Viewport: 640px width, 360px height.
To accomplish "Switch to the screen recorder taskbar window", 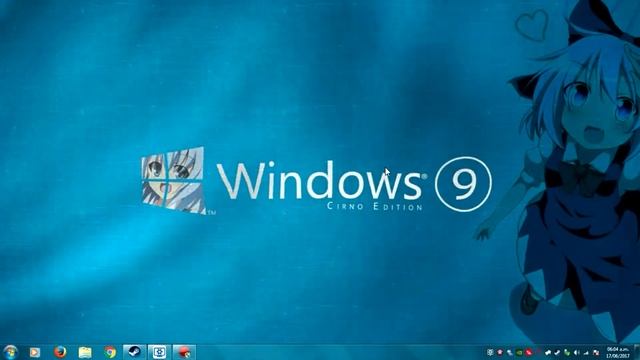I will pos(159,352).
